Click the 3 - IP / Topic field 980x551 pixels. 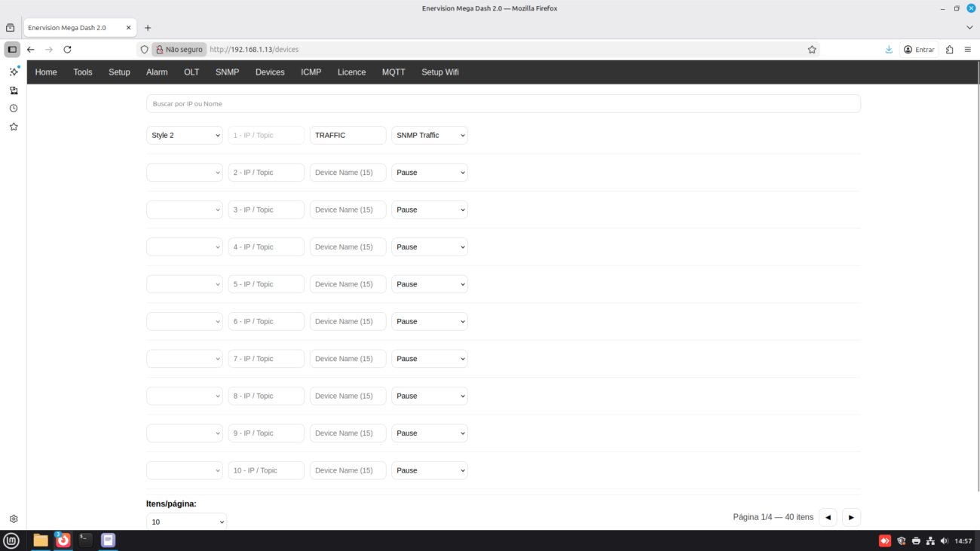[266, 210]
